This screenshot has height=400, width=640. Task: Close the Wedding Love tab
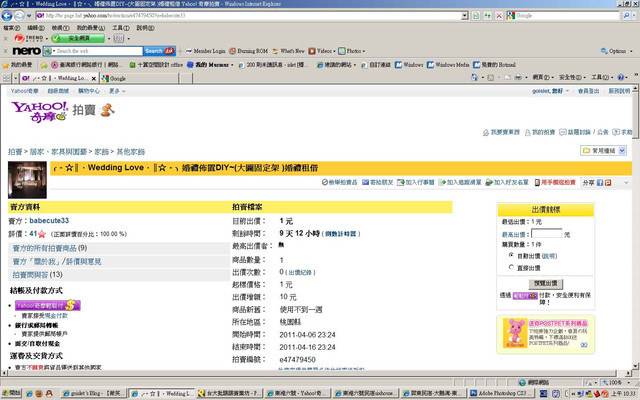(94, 78)
